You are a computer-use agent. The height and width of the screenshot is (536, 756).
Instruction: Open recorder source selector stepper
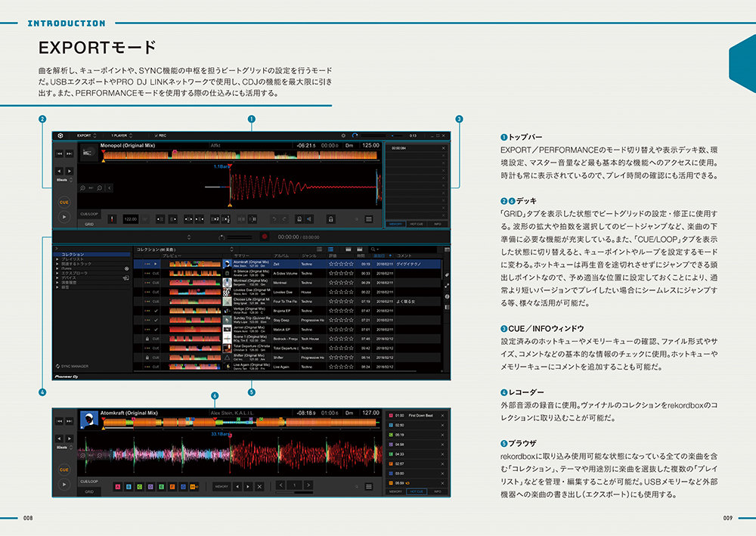pos(189,237)
